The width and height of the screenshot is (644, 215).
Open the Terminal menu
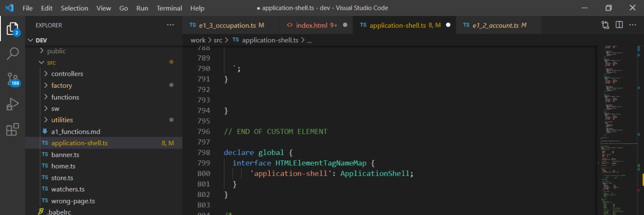point(169,8)
